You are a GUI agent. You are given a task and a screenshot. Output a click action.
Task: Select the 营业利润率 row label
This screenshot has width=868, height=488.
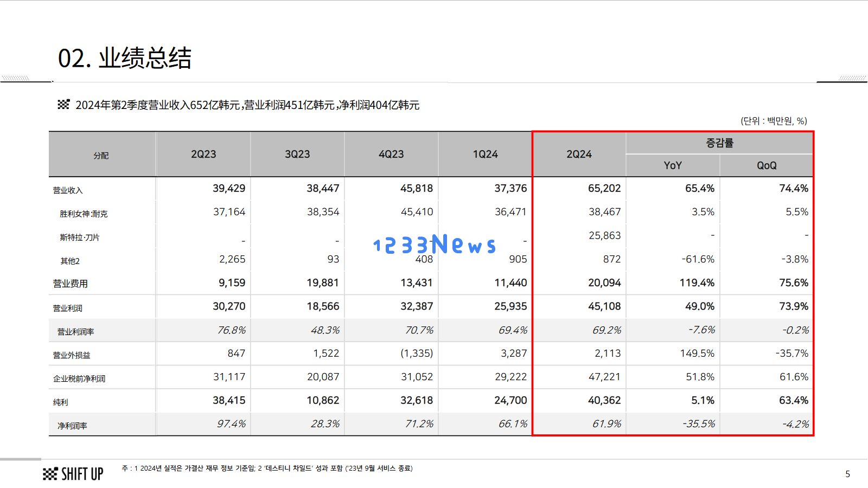[x=75, y=332]
